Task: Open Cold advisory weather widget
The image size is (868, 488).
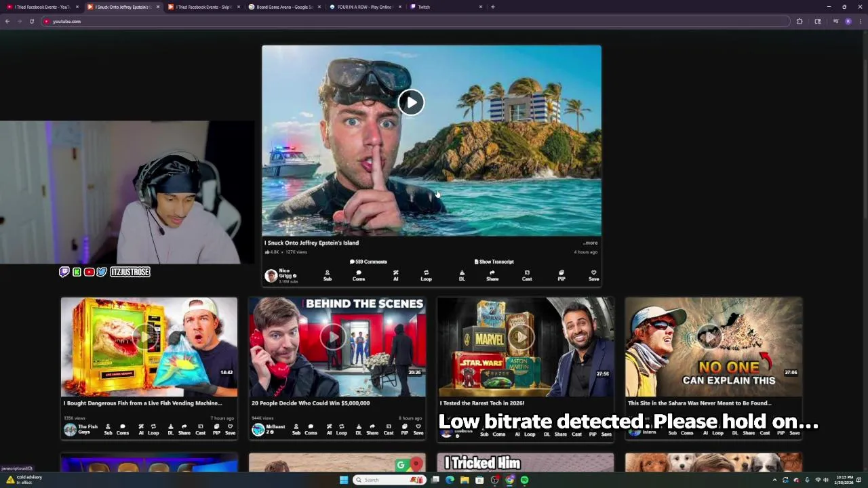Action: 26,479
